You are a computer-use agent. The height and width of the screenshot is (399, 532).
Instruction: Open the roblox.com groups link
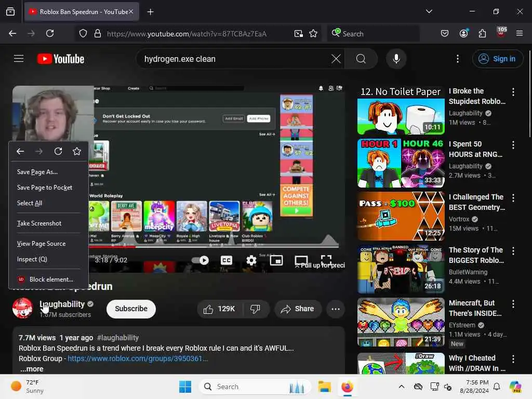pos(137,358)
